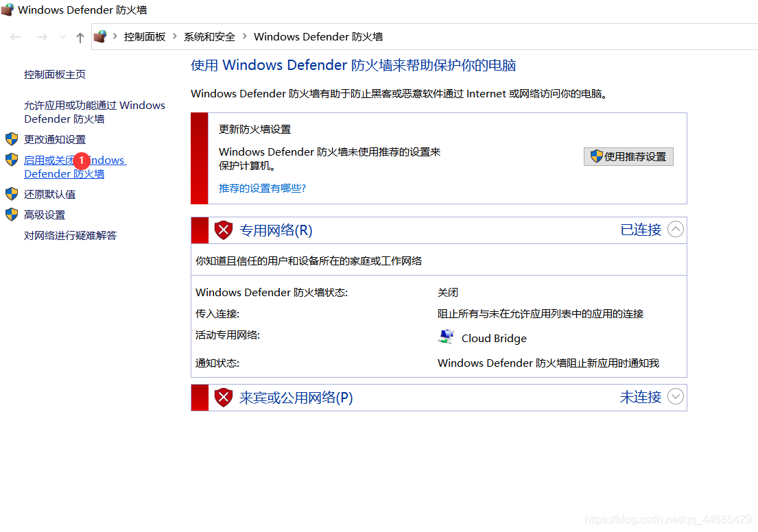Select the 来宾或公用网络(P) heading

click(296, 398)
